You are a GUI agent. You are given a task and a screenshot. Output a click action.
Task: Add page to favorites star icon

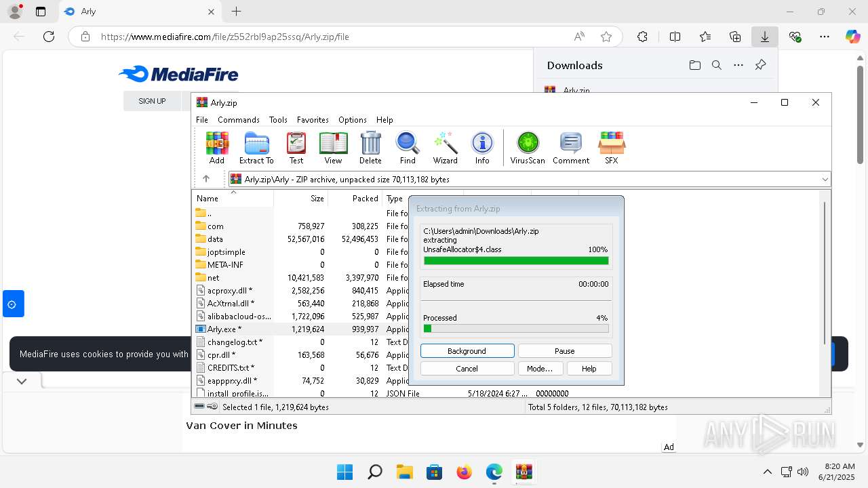(606, 37)
